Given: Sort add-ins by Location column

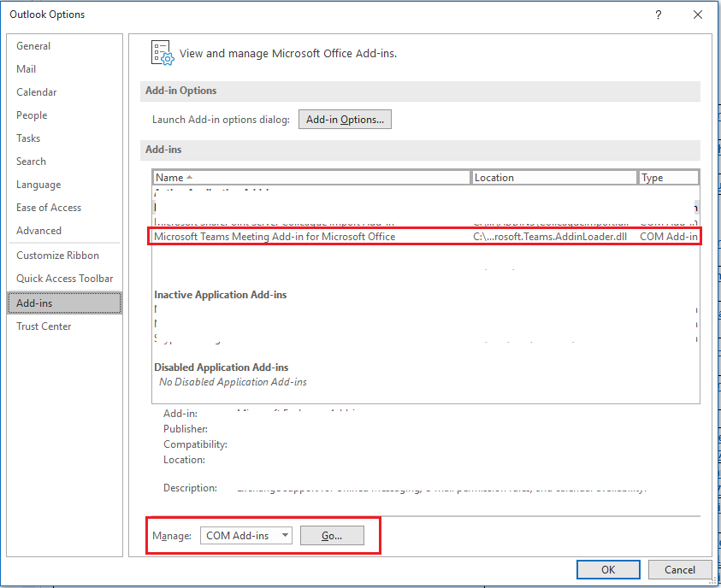Looking at the screenshot, I should 554,177.
